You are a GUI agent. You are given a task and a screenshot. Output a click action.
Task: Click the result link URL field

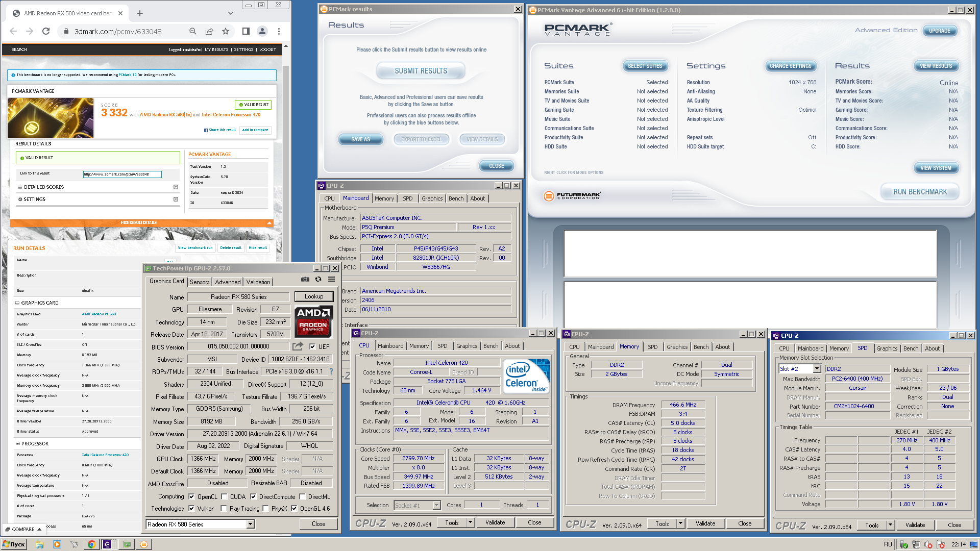pyautogui.click(x=122, y=174)
